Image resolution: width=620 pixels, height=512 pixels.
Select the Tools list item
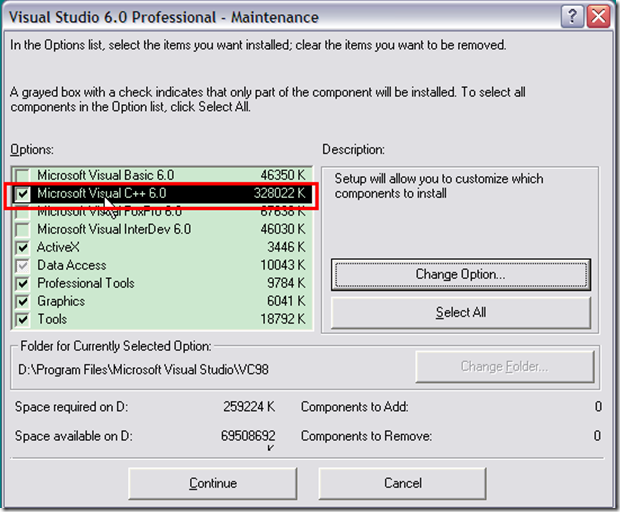pyautogui.click(x=162, y=319)
